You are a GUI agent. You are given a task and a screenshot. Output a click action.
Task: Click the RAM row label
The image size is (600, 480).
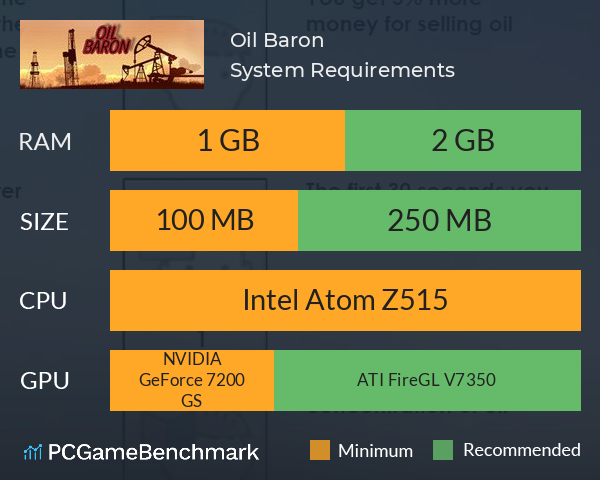coord(45,142)
